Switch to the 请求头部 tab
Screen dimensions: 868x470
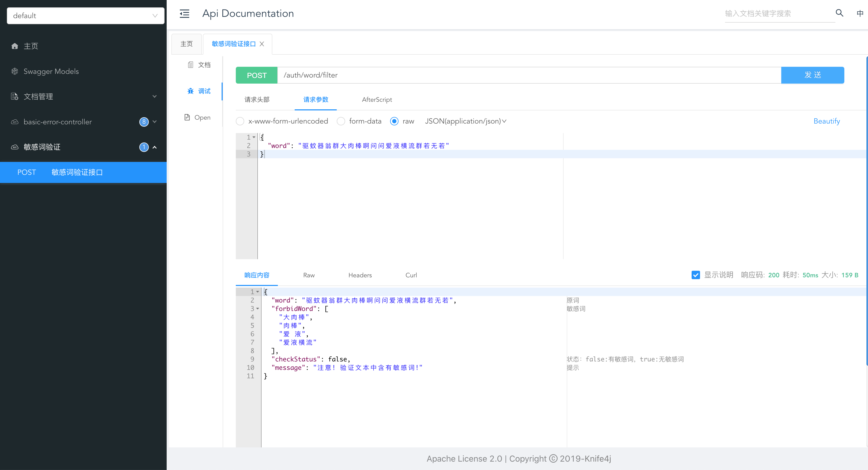pos(256,100)
